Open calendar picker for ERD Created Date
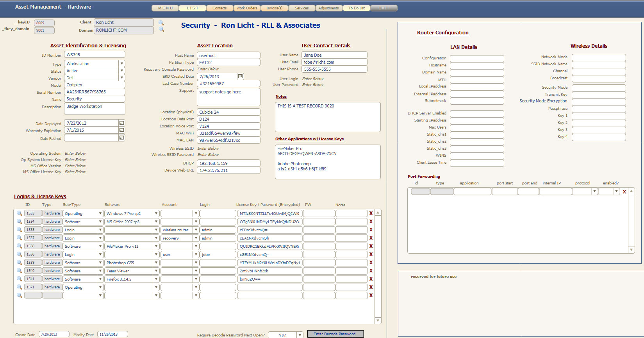The width and height of the screenshot is (644, 338). [x=241, y=77]
